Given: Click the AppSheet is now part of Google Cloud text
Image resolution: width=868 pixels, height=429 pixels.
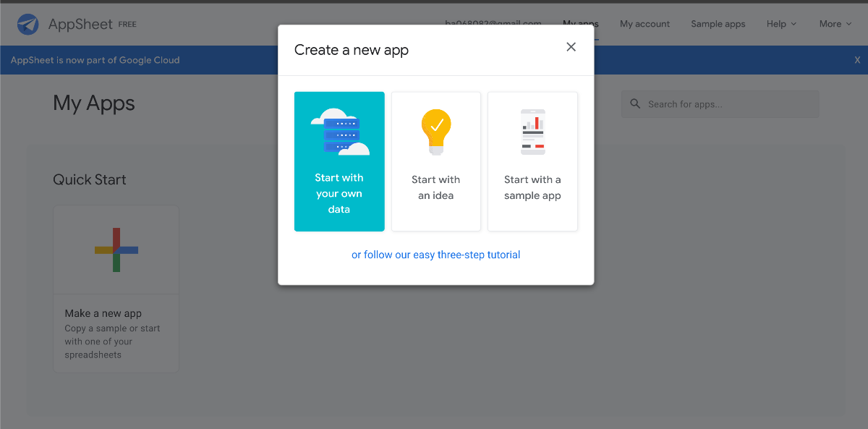Looking at the screenshot, I should pyautogui.click(x=95, y=60).
